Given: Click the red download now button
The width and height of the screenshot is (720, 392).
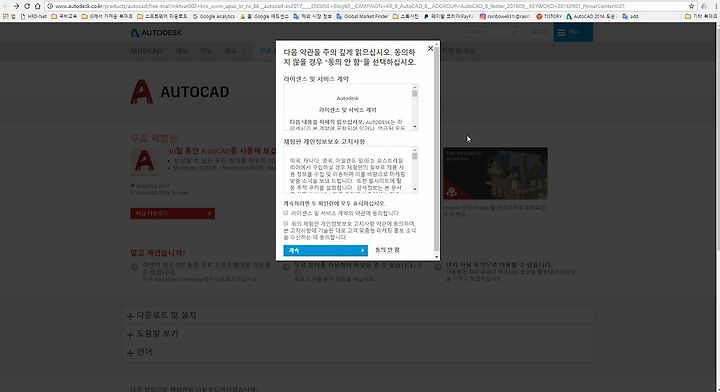Looking at the screenshot, I should [172, 213].
